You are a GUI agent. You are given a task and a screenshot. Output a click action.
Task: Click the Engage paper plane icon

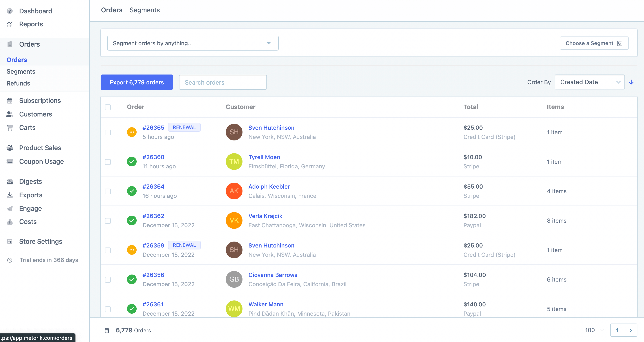(x=9, y=208)
